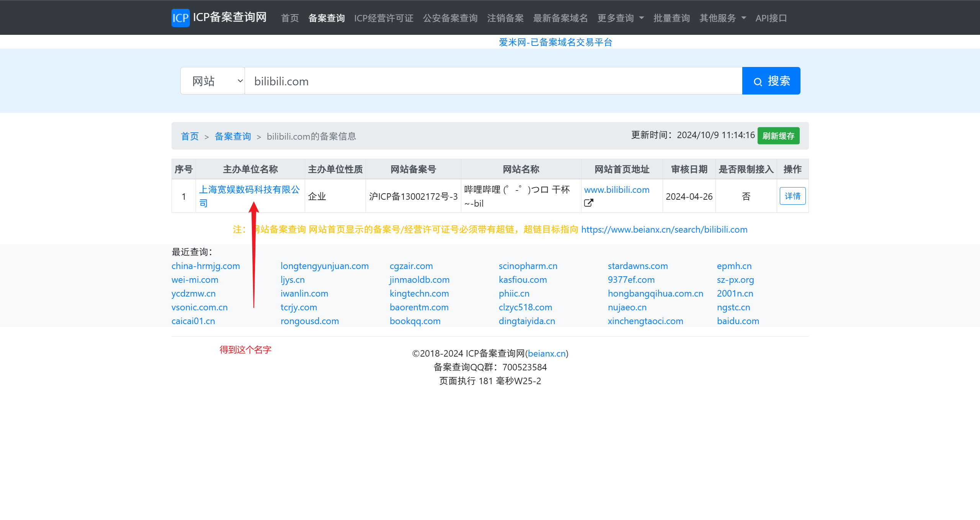
Task: Expand the 更多查询 navigation dropdown
Action: coord(620,18)
